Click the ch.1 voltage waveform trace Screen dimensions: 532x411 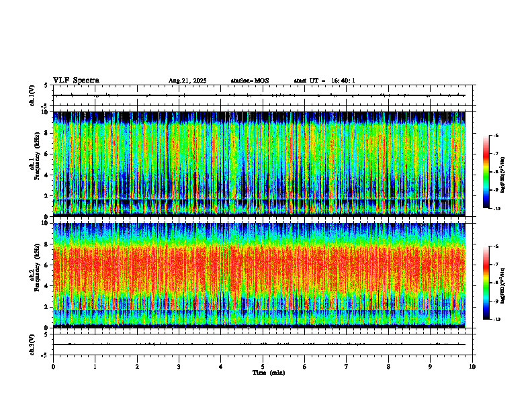[259, 95]
